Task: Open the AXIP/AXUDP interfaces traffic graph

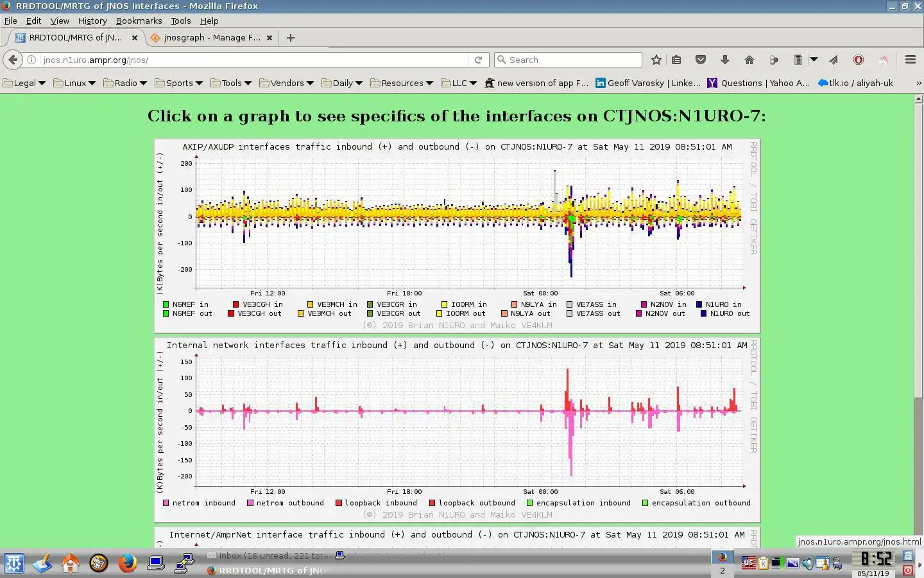Action: click(457, 236)
